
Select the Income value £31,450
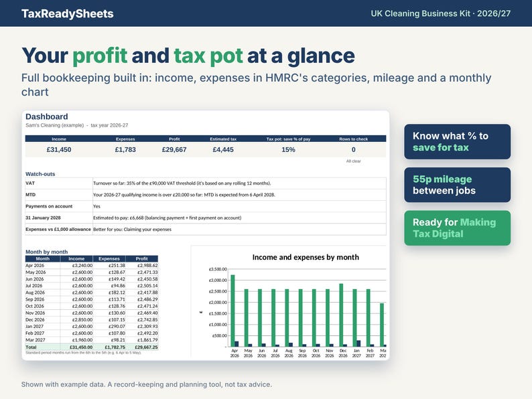pyautogui.click(x=59, y=149)
